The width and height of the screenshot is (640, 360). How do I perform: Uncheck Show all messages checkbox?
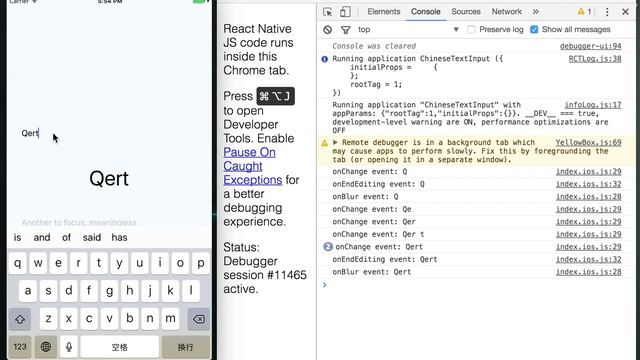coord(534,29)
